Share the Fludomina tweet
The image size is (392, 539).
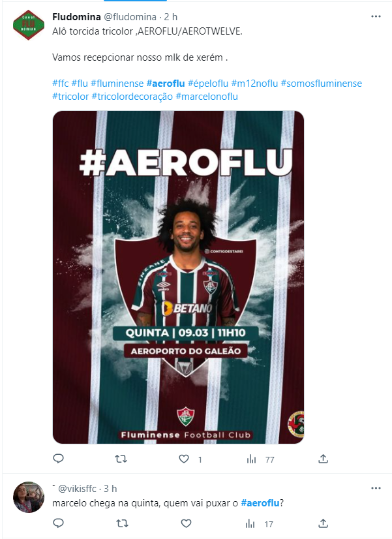pyautogui.click(x=323, y=459)
